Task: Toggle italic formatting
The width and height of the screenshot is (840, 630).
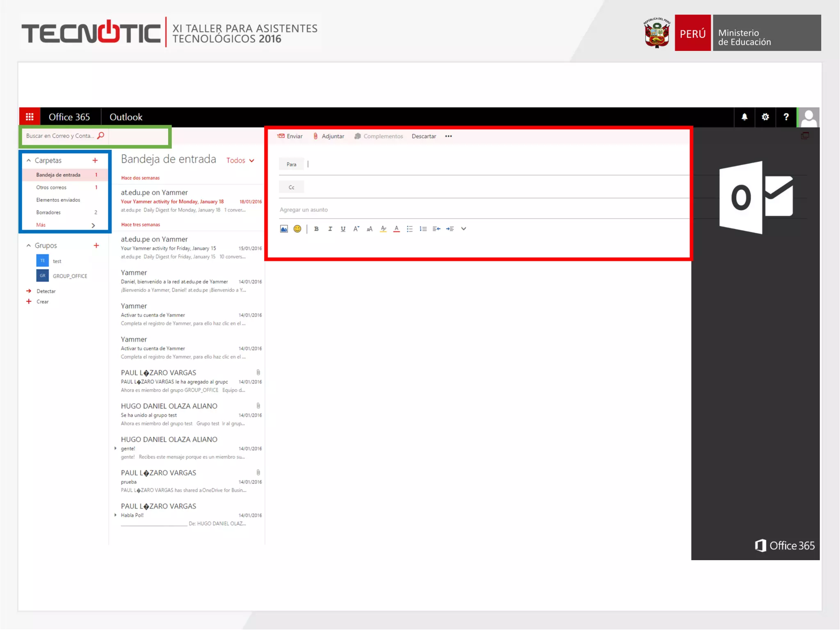Action: 330,229
